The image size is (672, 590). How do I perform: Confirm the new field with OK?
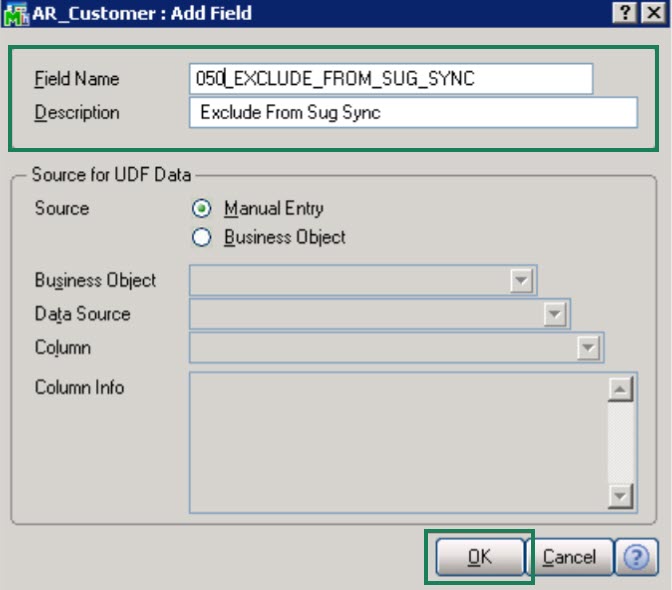(x=480, y=557)
